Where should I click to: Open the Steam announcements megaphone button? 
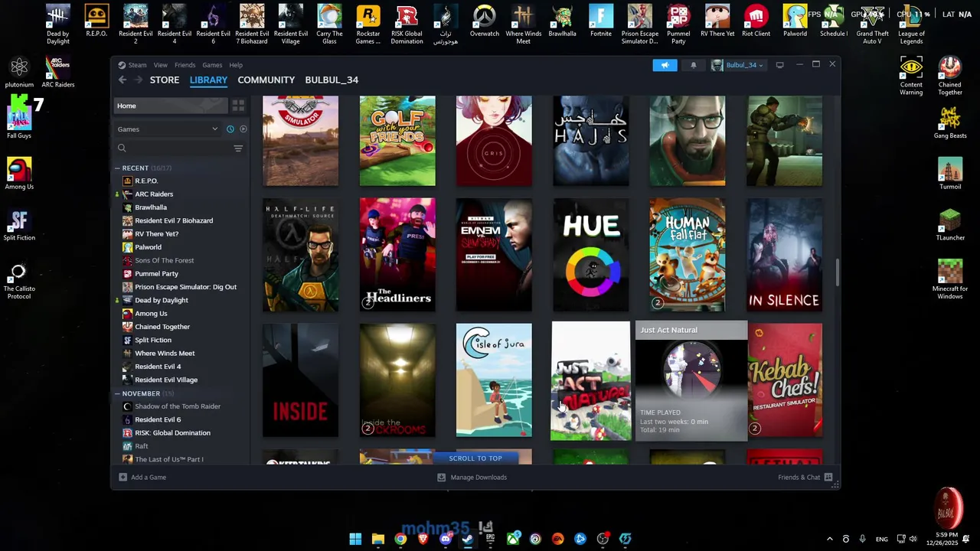click(x=665, y=65)
